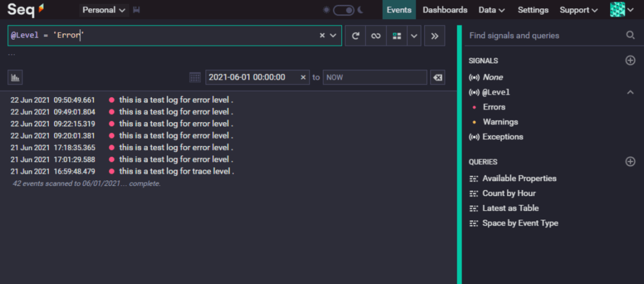Click the display columns grid icon
Viewport: 644px width, 284px height.
click(397, 36)
